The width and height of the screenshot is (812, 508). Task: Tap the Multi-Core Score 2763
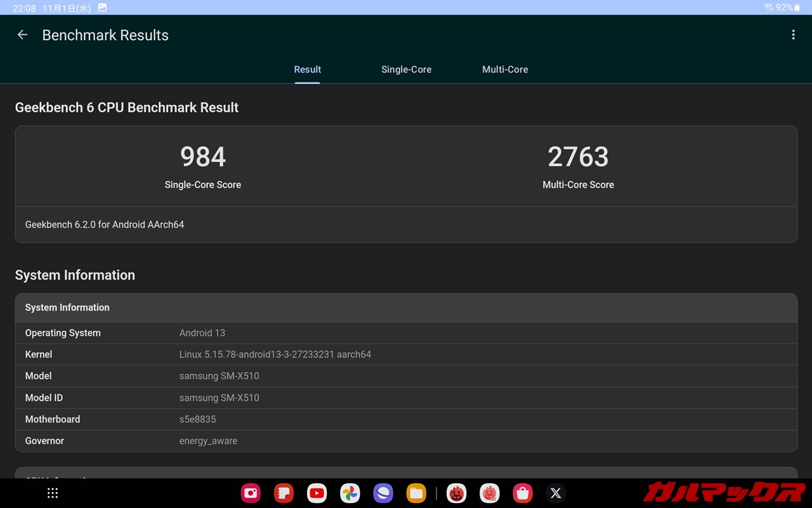point(578,157)
